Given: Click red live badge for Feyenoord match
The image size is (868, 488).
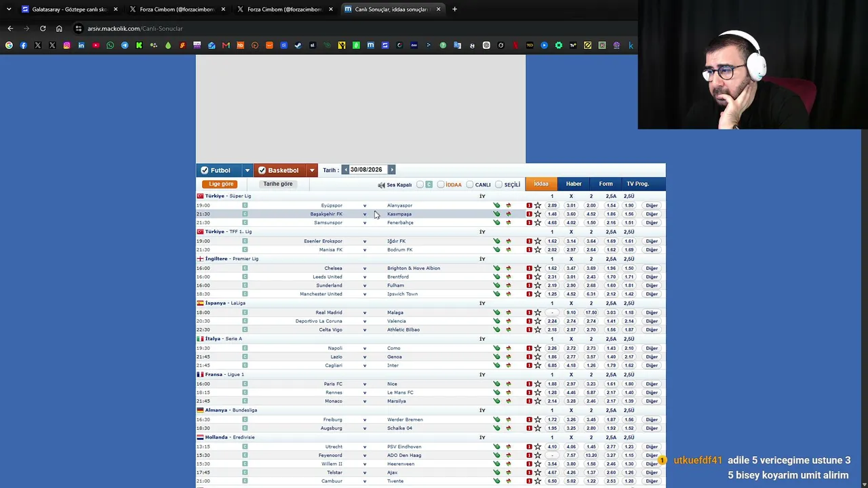Looking at the screenshot, I should [x=529, y=455].
